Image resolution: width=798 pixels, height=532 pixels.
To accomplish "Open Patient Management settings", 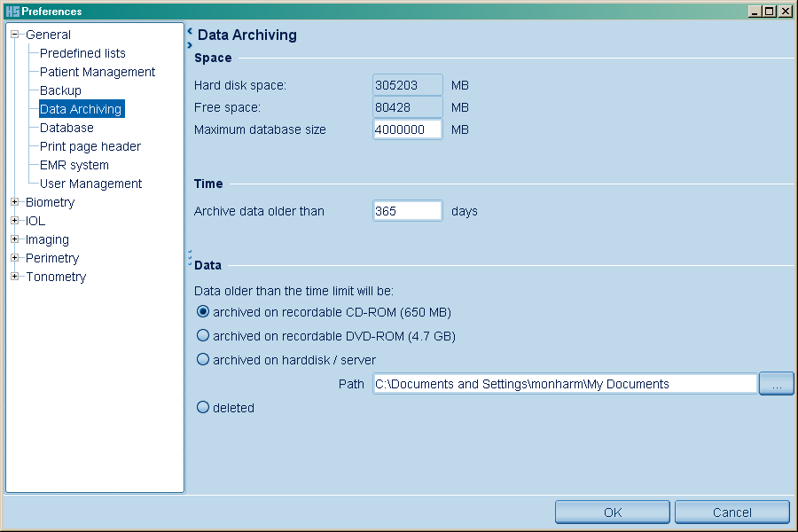I will [98, 72].
